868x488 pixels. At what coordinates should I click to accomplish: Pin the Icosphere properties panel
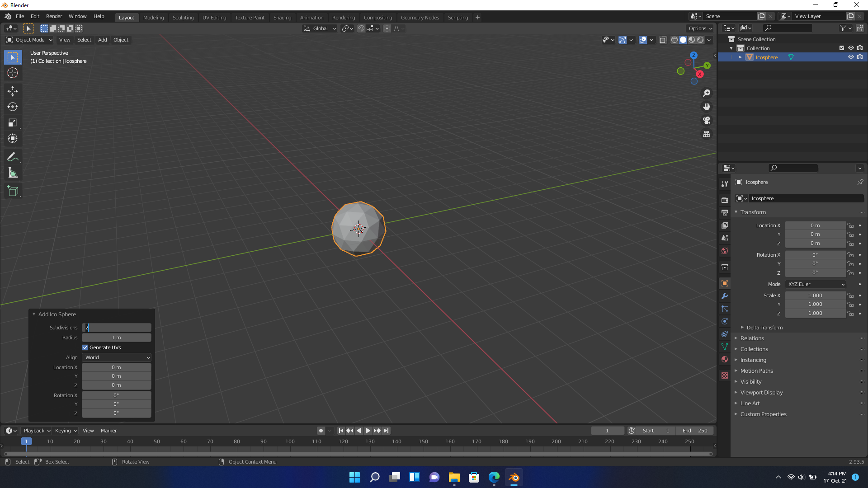[x=860, y=182]
